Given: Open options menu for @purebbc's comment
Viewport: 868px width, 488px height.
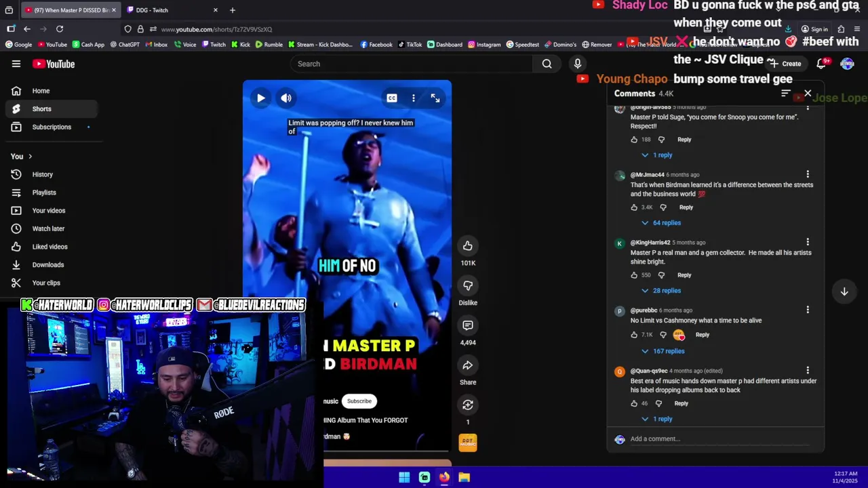Looking at the screenshot, I should (808, 310).
